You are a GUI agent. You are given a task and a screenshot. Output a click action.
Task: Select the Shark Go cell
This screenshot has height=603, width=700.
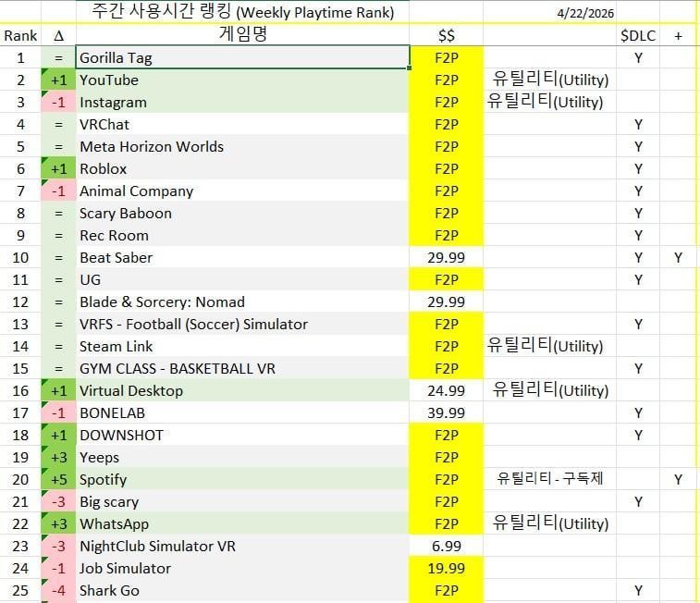(x=242, y=590)
